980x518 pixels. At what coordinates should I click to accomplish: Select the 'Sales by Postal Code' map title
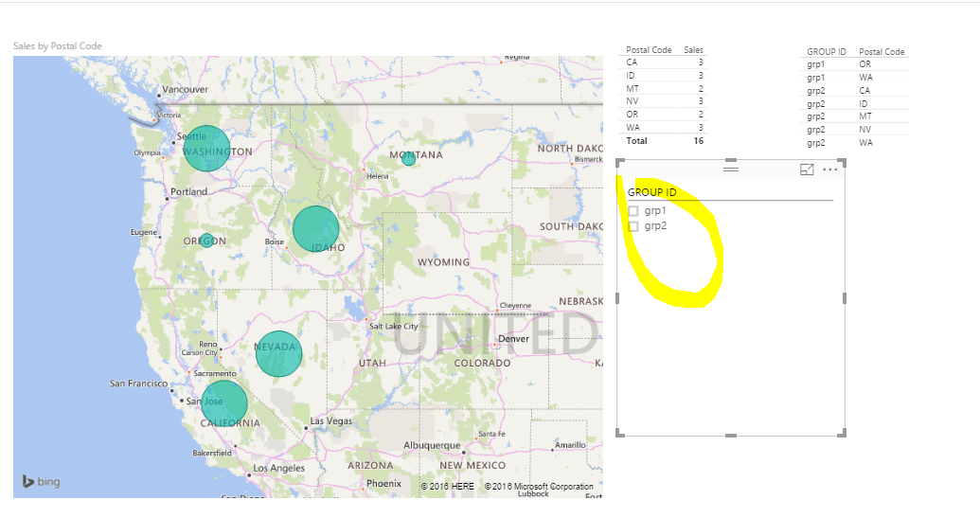[58, 45]
